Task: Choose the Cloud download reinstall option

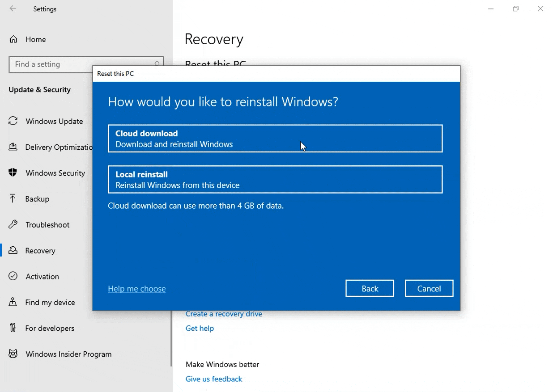Action: click(x=275, y=139)
